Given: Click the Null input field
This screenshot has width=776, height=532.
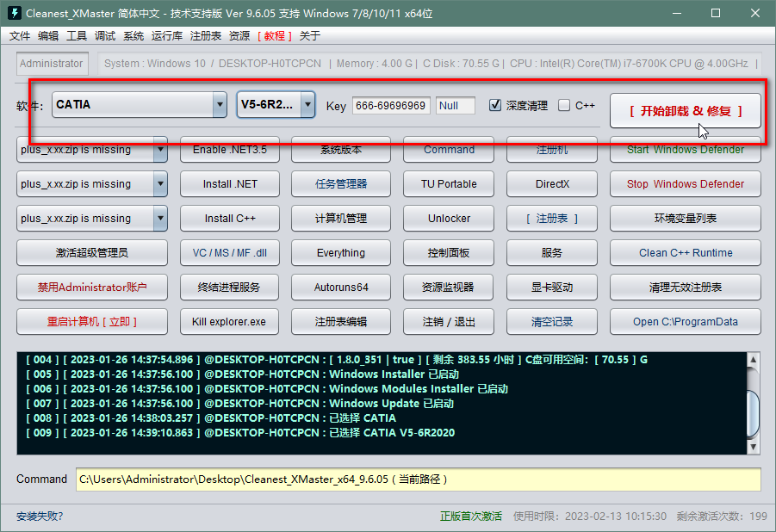Looking at the screenshot, I should click(456, 105).
